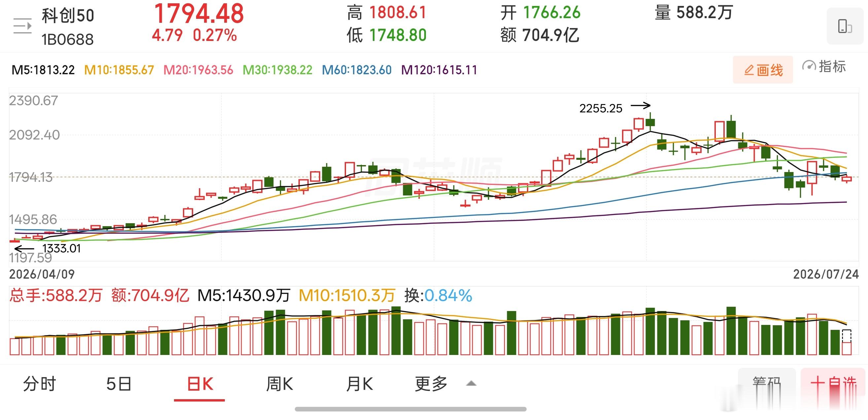Tap the turnover 704.9亿 in header
This screenshot has height=420, width=868.
click(x=551, y=35)
